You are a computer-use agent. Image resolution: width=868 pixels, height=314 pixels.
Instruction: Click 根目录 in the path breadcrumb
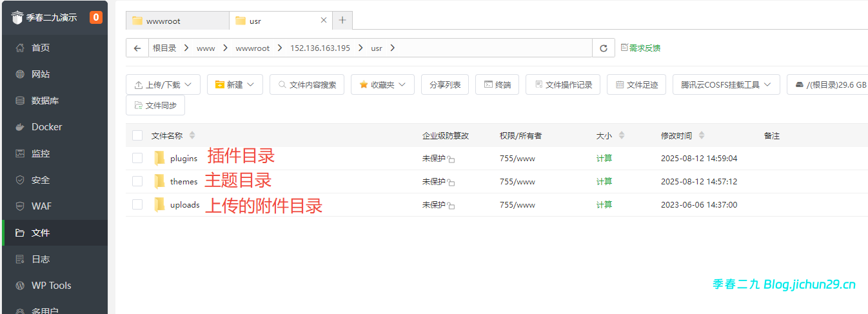[x=164, y=48]
